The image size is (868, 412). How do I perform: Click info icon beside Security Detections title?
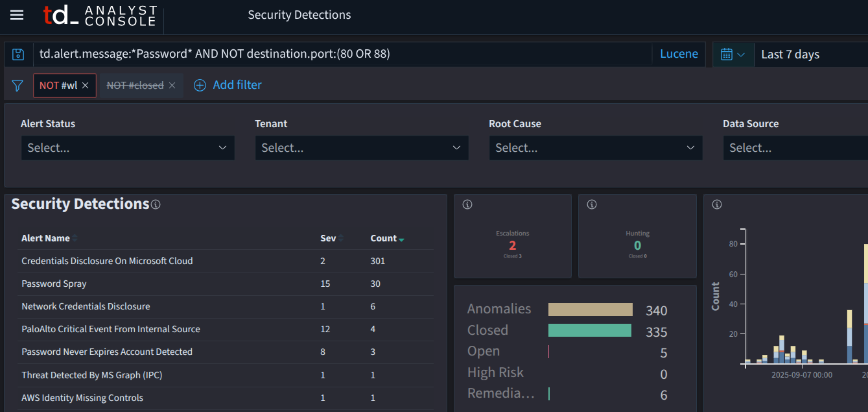click(x=156, y=204)
